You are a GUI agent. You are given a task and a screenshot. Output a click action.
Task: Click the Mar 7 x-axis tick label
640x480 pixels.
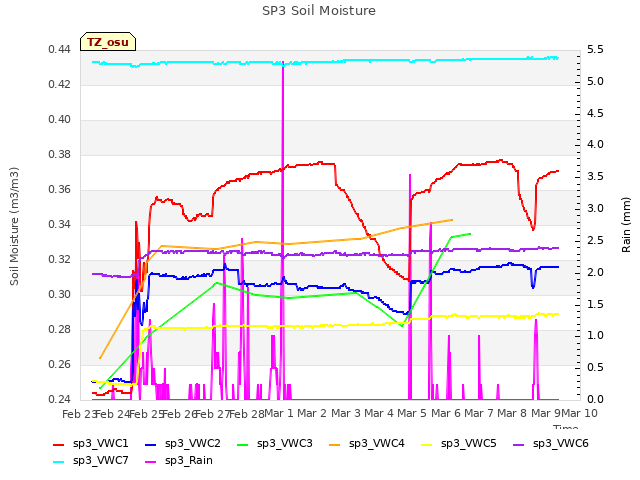(479, 414)
